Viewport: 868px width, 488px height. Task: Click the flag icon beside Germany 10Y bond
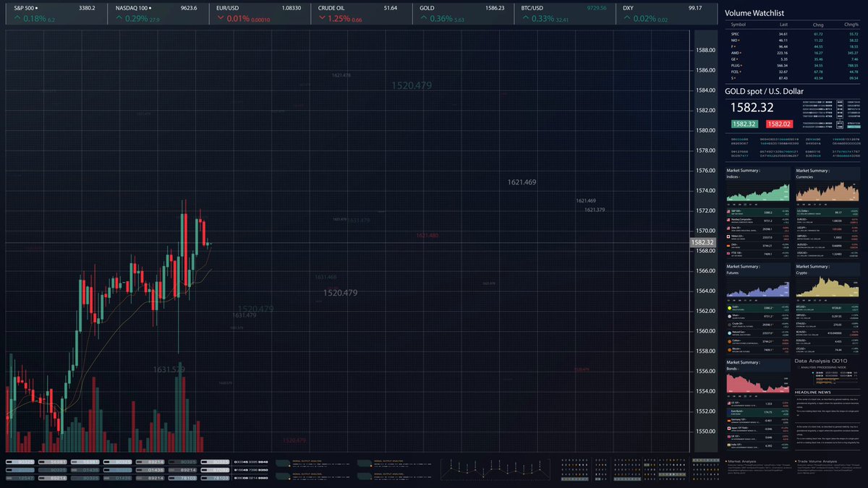[x=729, y=420]
